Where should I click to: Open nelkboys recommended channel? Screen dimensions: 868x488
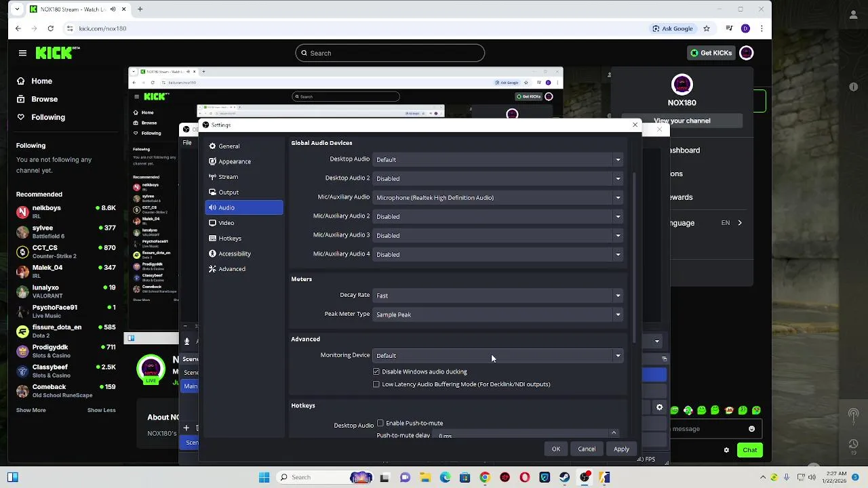(x=66, y=211)
